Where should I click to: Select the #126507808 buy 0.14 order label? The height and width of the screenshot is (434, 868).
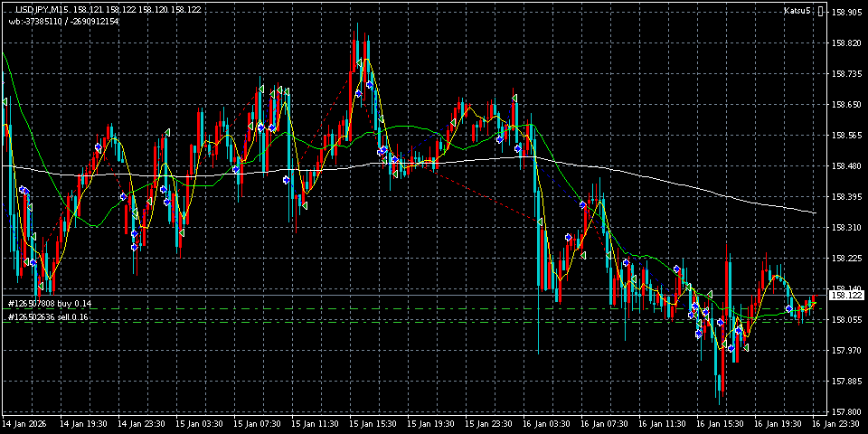click(x=49, y=304)
